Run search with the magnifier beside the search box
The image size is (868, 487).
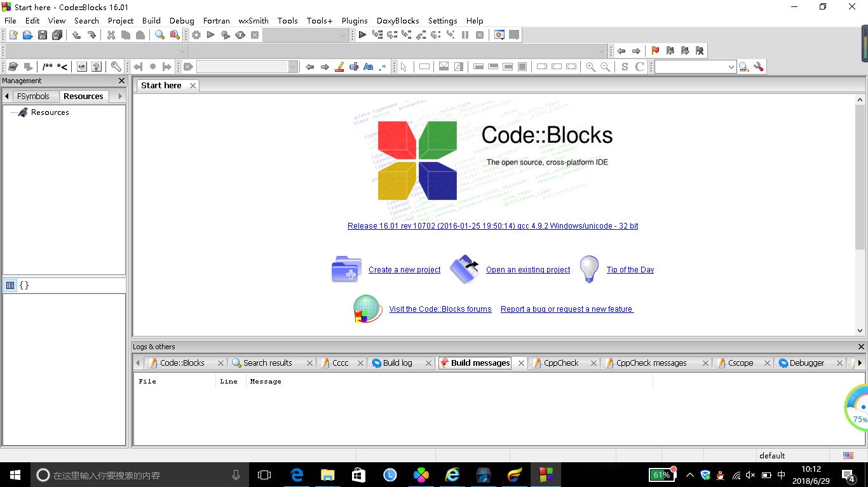tap(744, 67)
